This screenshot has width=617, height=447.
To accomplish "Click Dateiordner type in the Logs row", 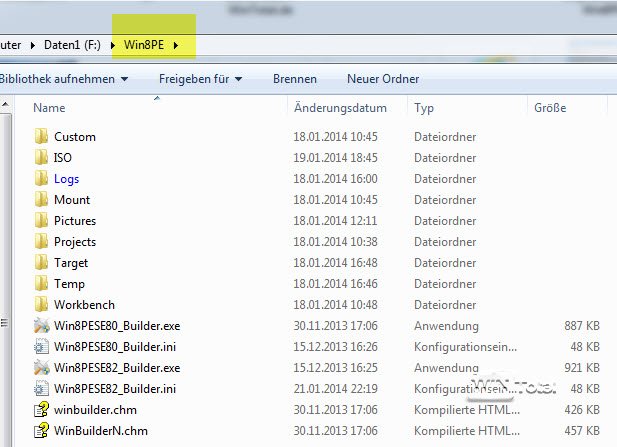I will [x=445, y=179].
